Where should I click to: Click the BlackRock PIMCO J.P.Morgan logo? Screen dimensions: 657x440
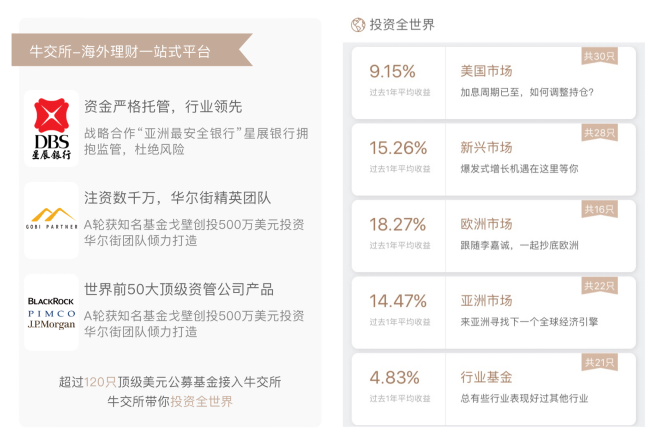pyautogui.click(x=52, y=313)
